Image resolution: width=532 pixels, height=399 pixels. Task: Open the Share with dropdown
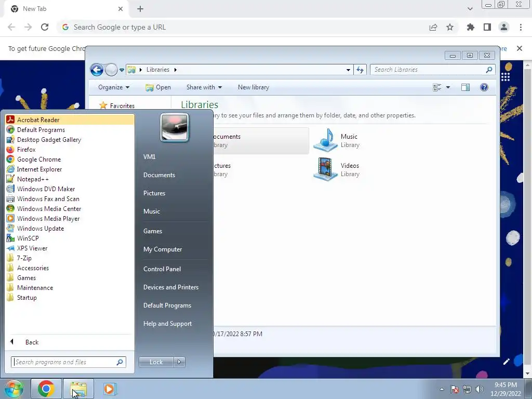point(204,87)
